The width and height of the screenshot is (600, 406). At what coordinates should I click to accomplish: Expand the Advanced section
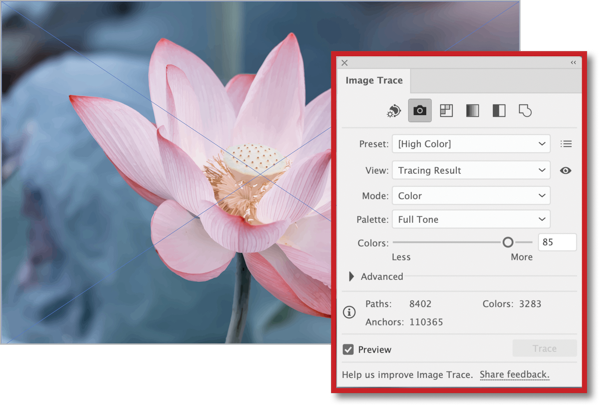(351, 276)
